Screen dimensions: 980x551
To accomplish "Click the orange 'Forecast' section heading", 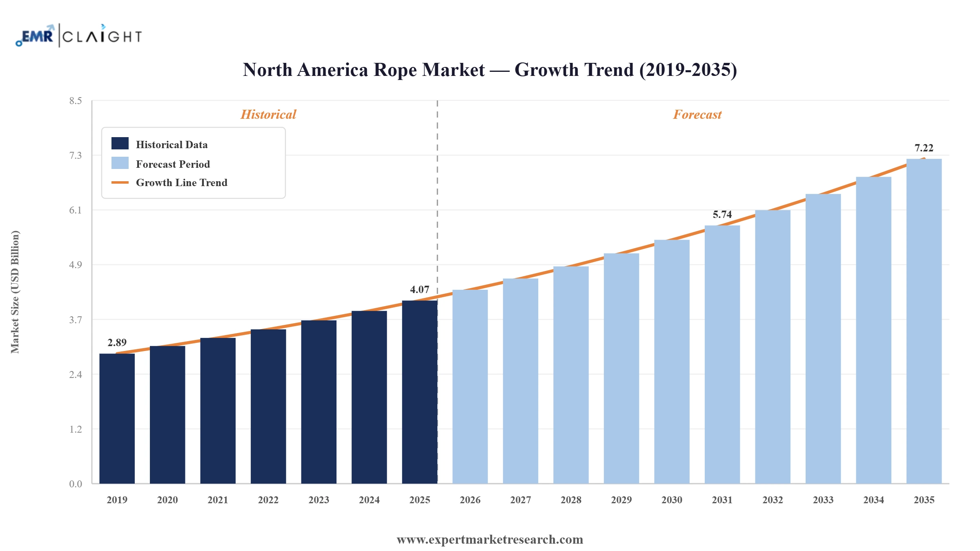I will [x=697, y=114].
